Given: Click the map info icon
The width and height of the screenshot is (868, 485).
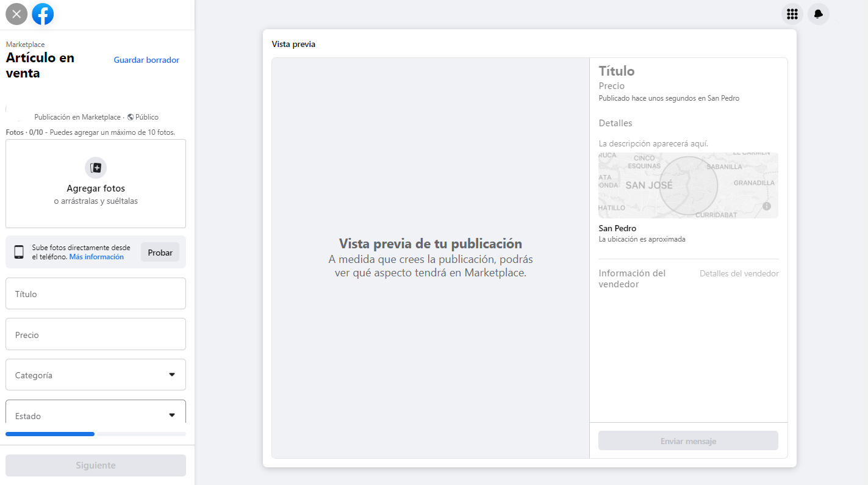Looking at the screenshot, I should pyautogui.click(x=767, y=206).
